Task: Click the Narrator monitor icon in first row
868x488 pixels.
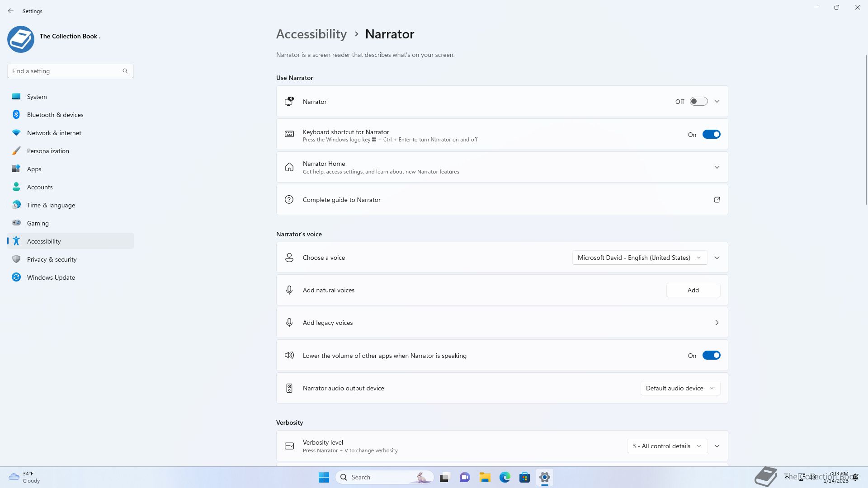Action: [289, 102]
